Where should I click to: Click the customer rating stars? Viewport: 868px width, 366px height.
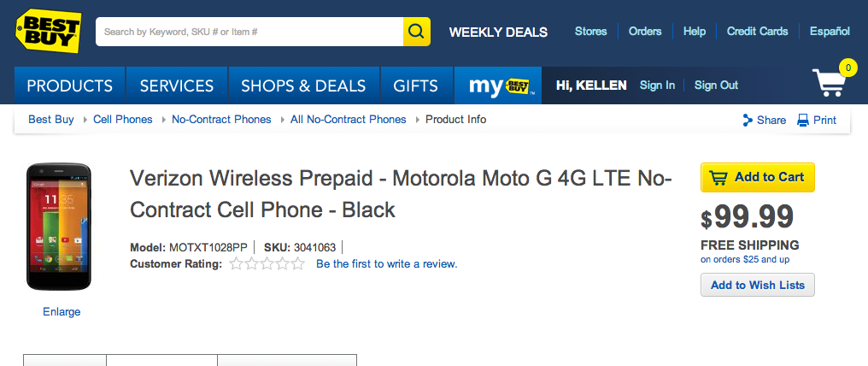267,264
